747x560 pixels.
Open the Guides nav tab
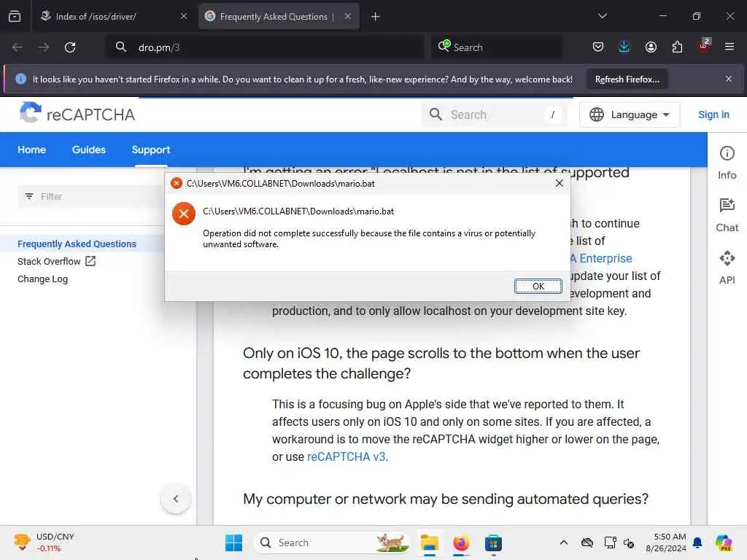88,149
